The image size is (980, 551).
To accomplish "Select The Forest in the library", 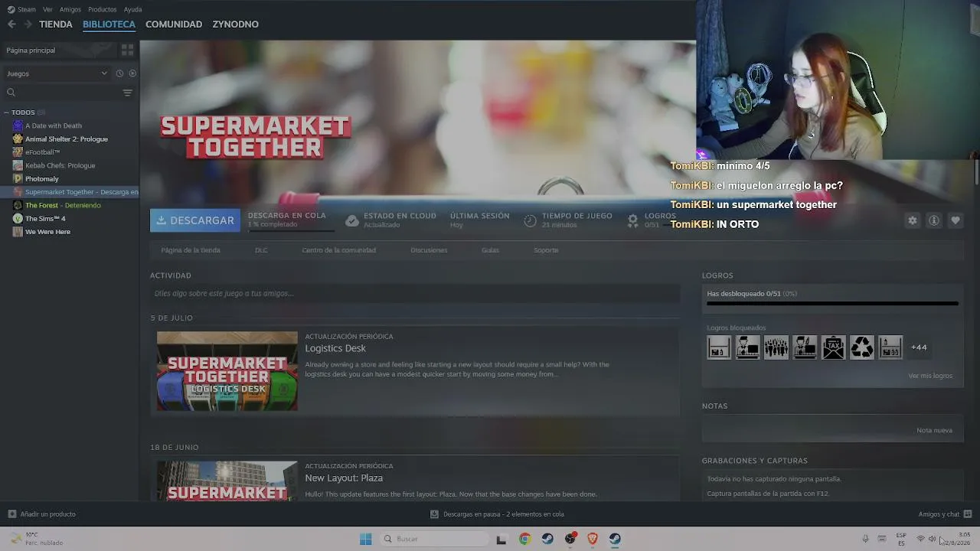I will click(63, 205).
